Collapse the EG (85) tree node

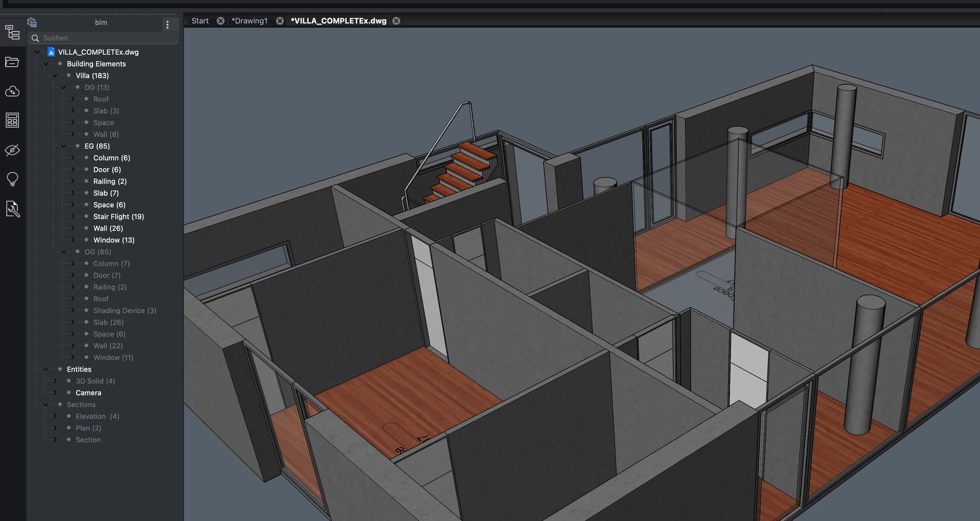pyautogui.click(x=63, y=146)
